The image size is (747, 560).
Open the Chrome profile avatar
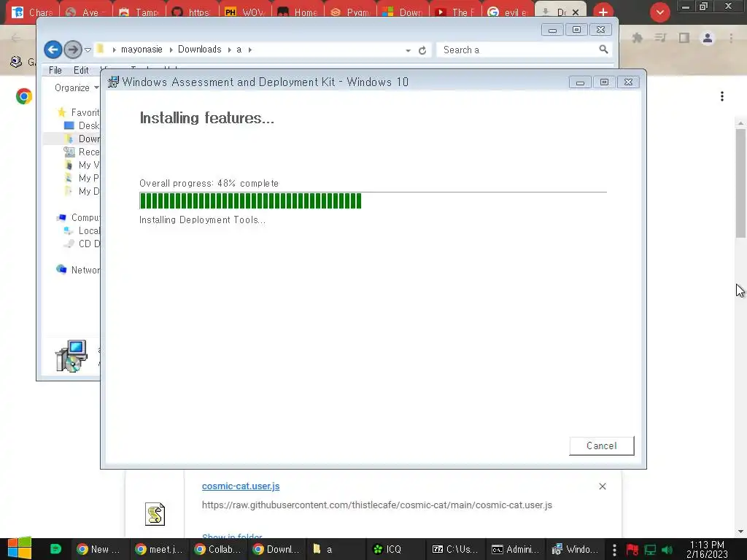(708, 38)
